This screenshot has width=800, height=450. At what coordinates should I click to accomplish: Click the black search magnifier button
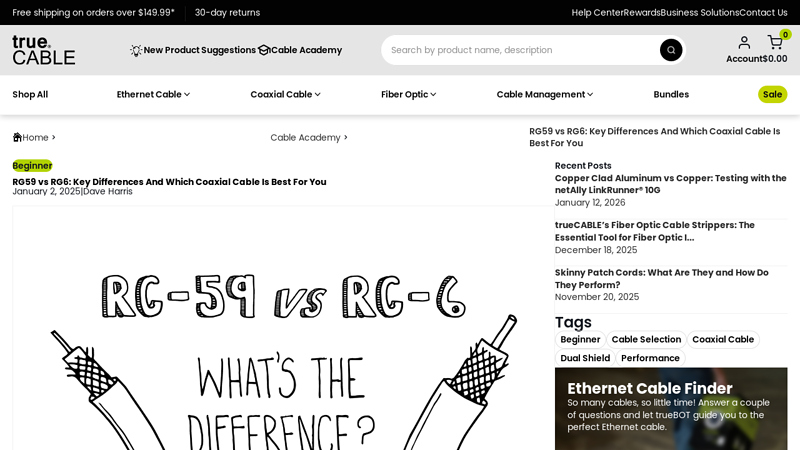671,50
